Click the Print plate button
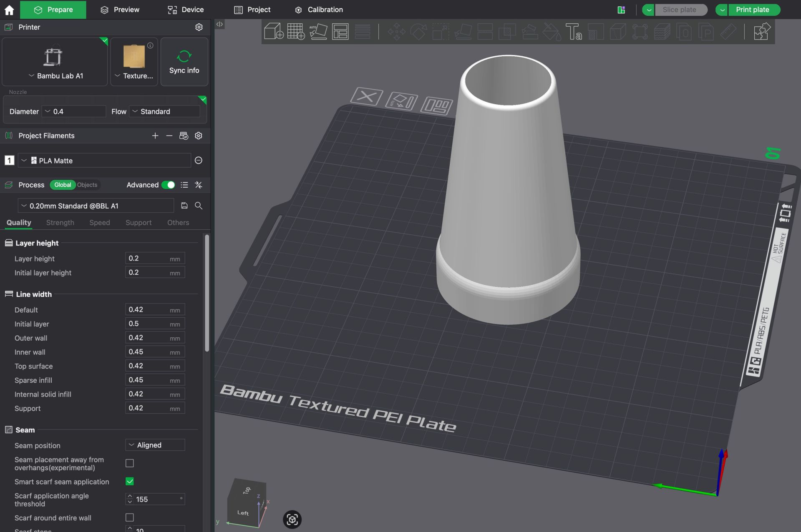Viewport: 801px width, 532px height. pos(752,10)
